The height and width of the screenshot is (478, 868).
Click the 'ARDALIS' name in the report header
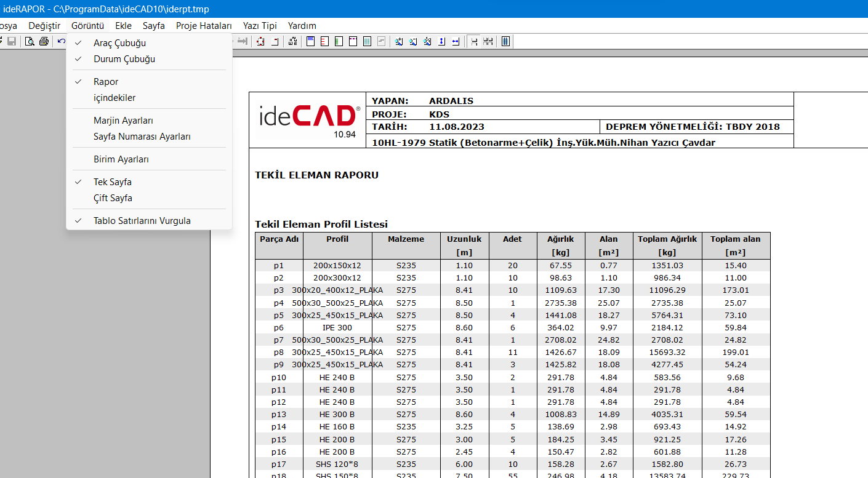(x=451, y=101)
